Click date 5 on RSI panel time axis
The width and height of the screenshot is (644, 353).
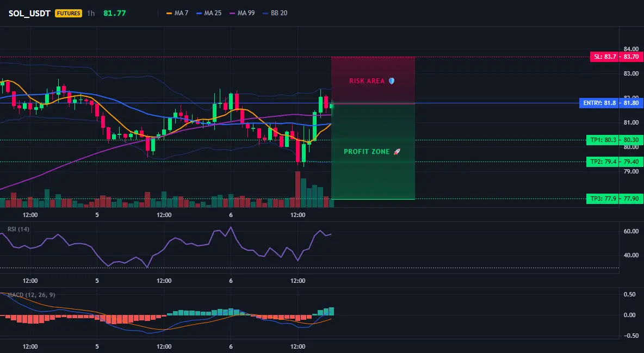click(97, 281)
